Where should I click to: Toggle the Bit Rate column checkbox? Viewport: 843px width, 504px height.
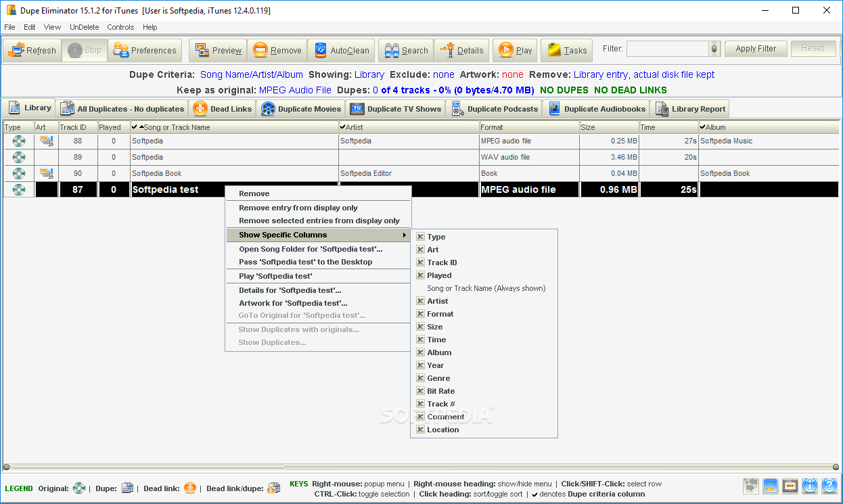coord(420,391)
